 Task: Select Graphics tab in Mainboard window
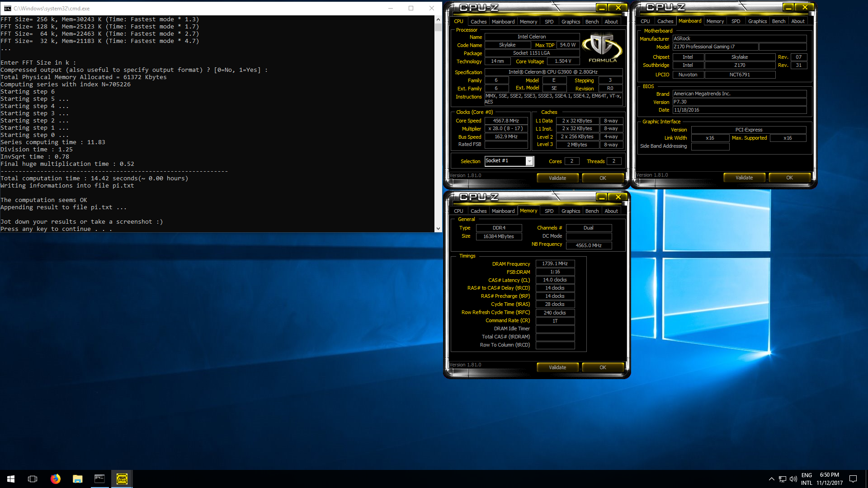pos(757,21)
